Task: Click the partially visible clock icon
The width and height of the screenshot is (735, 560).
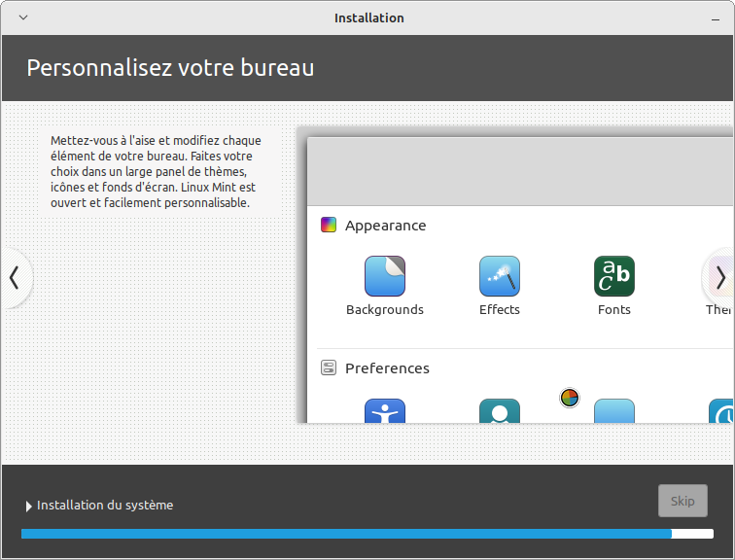Action: tap(721, 412)
